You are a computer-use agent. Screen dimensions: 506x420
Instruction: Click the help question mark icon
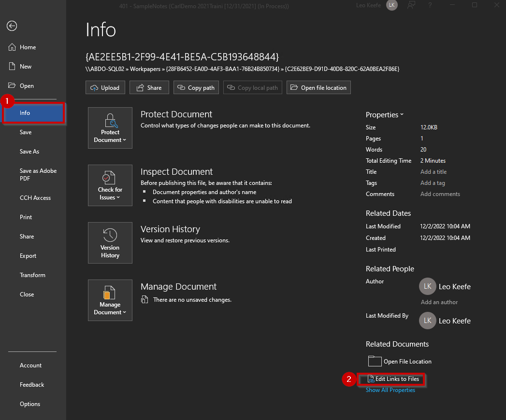coord(430,5)
